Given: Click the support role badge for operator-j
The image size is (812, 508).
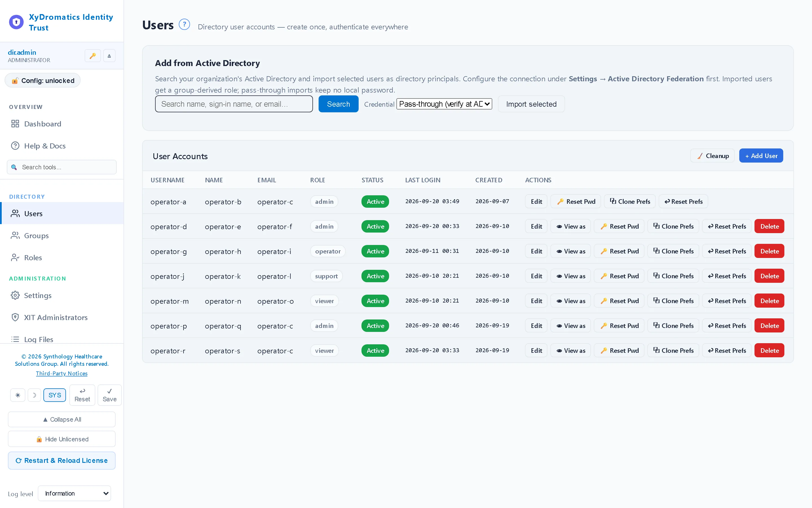Looking at the screenshot, I should tap(326, 276).
